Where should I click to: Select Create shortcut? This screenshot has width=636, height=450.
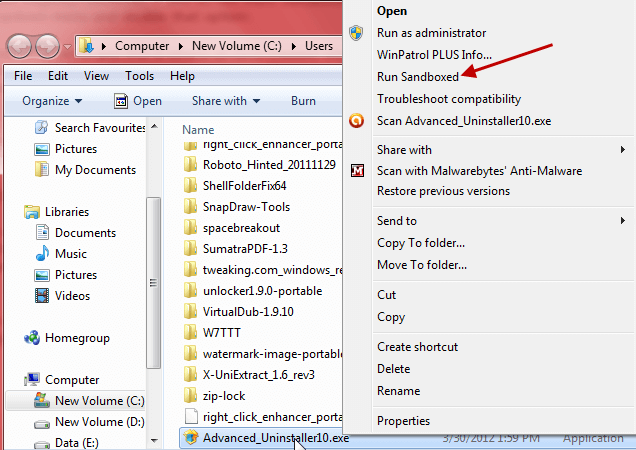click(x=417, y=347)
